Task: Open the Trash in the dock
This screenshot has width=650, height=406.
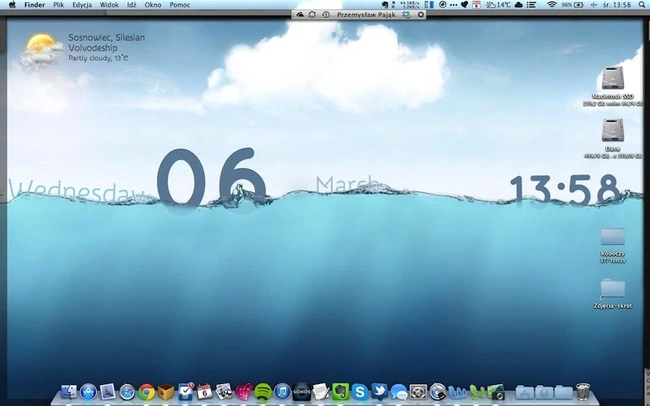Action: tap(583, 391)
